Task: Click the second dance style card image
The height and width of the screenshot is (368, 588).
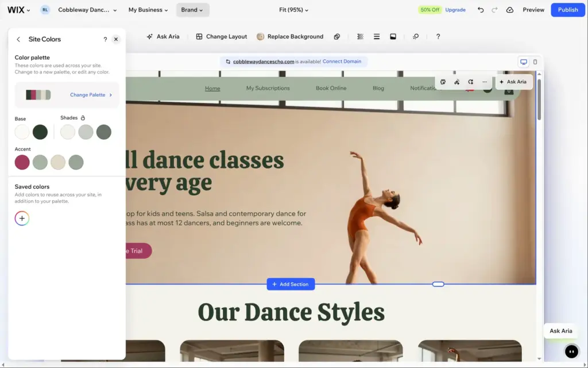Action: [232, 351]
